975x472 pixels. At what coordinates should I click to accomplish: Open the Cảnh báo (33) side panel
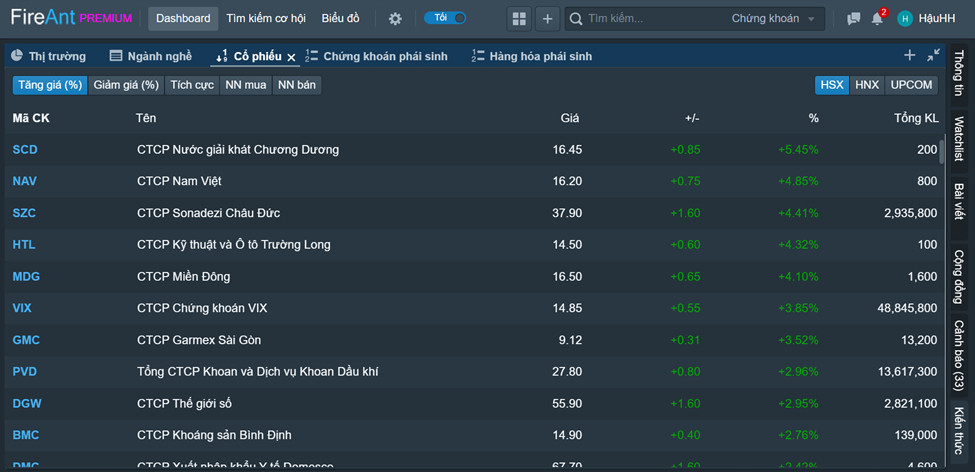959,354
